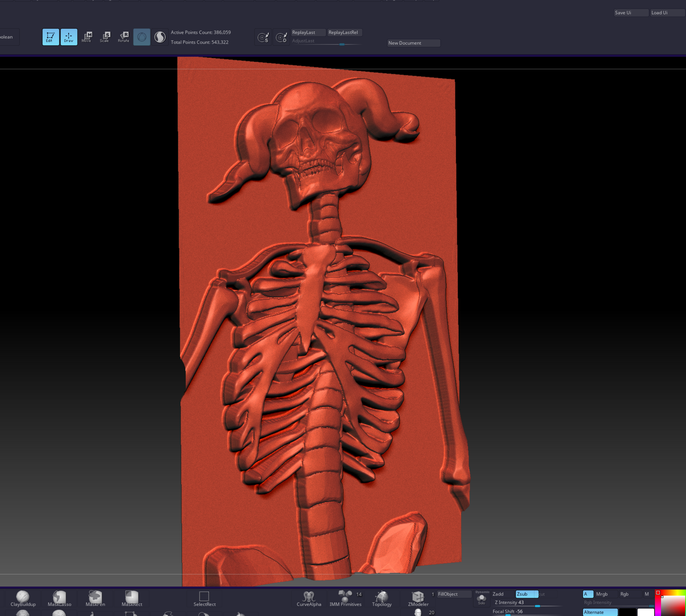
Task: Choose the MaskLasso brush
Action: [x=59, y=599]
